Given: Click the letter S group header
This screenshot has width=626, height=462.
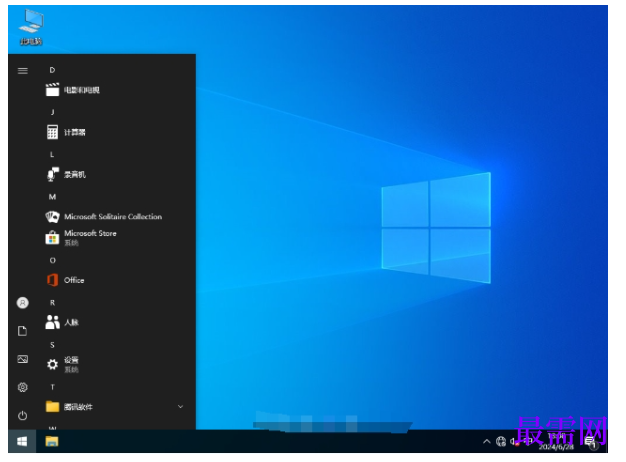Looking at the screenshot, I should (x=52, y=345).
